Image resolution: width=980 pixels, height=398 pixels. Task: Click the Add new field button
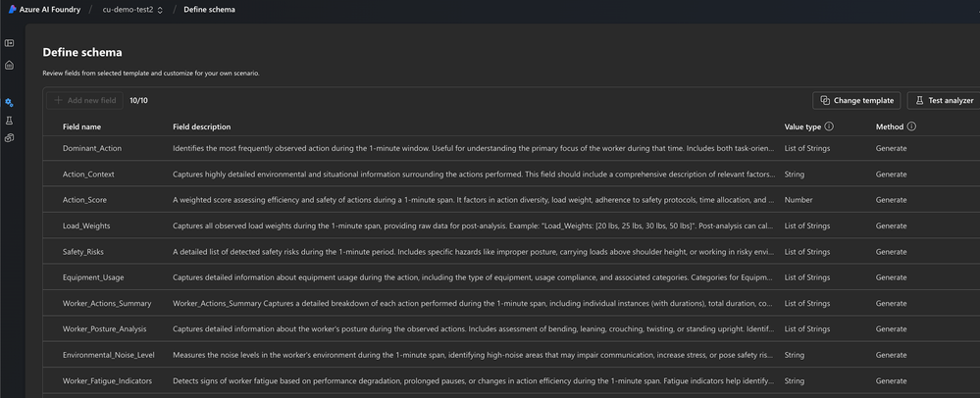tap(85, 101)
